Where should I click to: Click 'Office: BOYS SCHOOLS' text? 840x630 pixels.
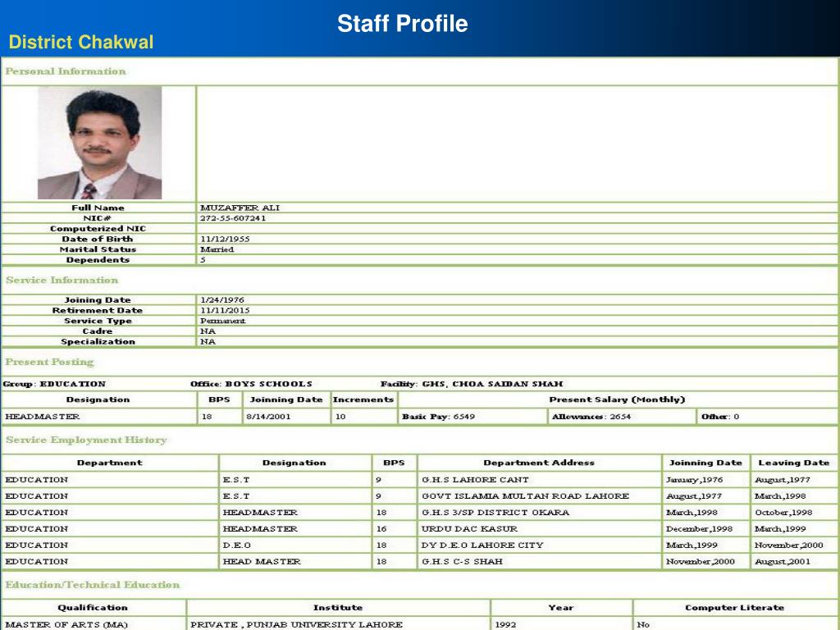(x=251, y=384)
